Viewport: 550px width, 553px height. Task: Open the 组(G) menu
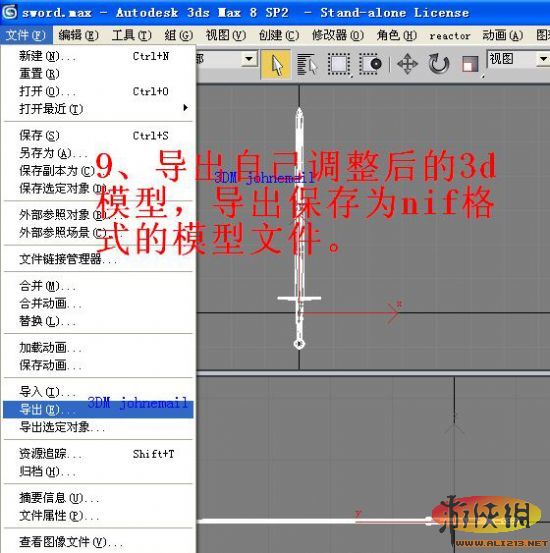pyautogui.click(x=179, y=35)
